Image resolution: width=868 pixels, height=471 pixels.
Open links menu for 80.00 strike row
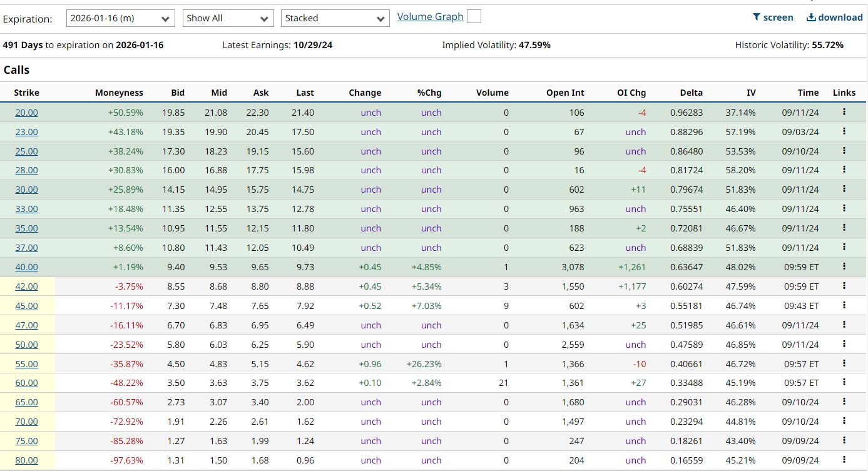tap(844, 460)
